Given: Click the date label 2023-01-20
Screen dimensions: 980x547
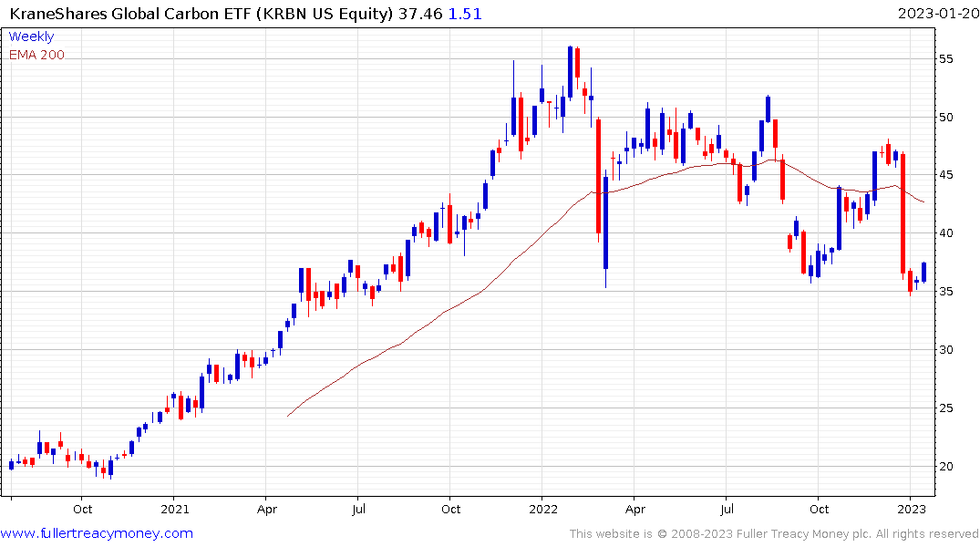Looking at the screenshot, I should [938, 14].
